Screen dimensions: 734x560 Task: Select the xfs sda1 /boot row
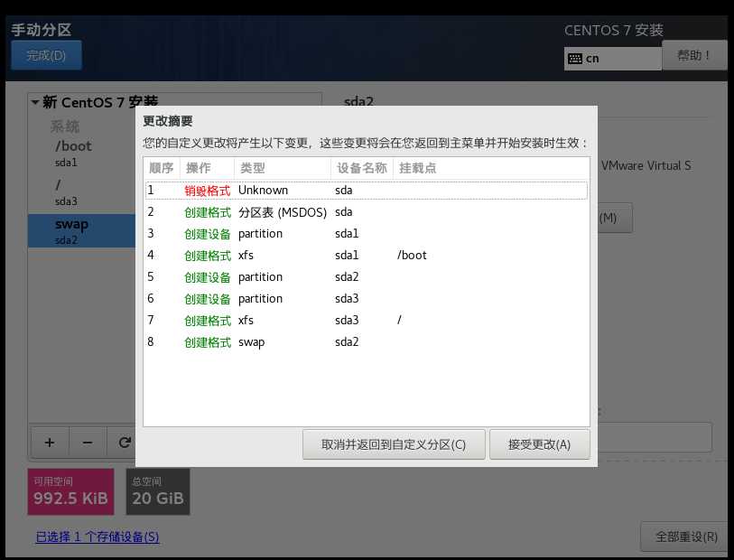(271, 255)
